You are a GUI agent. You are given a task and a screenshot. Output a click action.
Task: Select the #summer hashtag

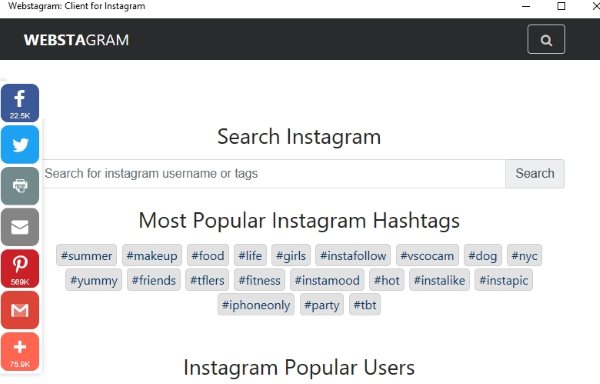click(x=86, y=255)
